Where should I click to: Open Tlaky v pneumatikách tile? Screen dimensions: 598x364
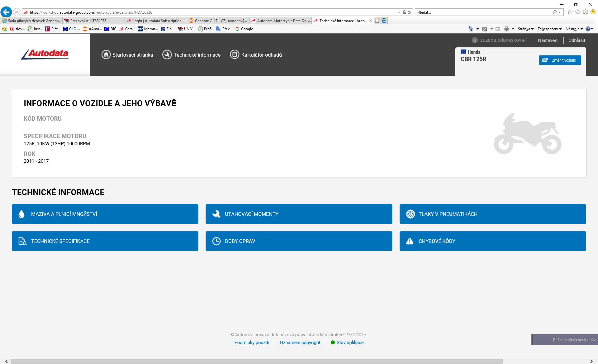[492, 214]
